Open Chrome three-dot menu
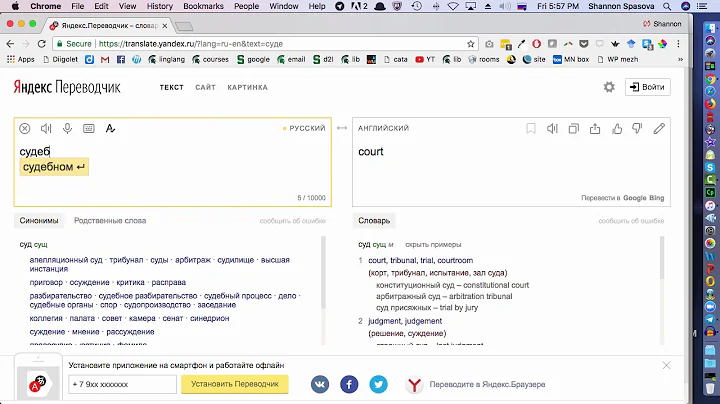Viewport: 720px width, 404px height. [678, 44]
